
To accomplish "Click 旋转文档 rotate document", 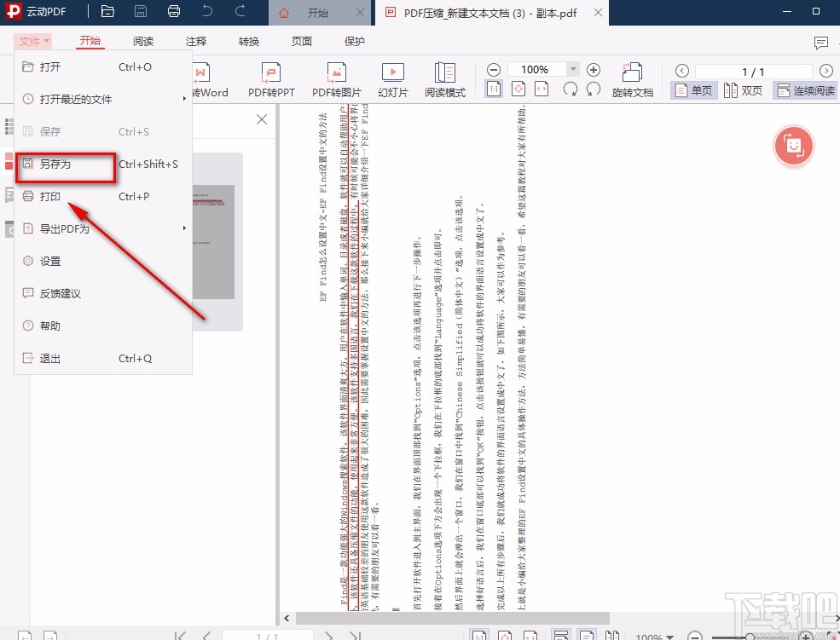I will click(x=633, y=80).
